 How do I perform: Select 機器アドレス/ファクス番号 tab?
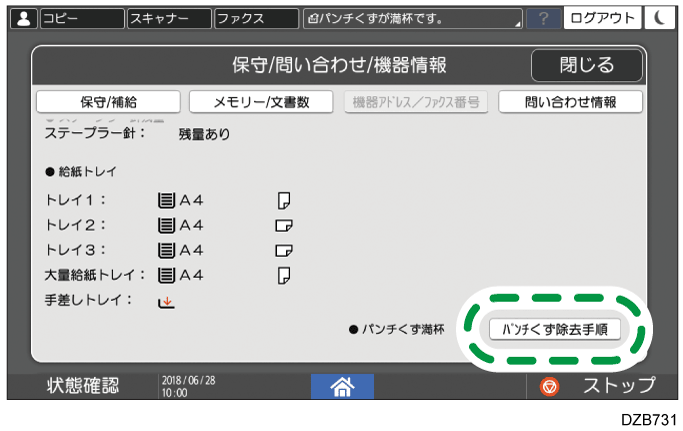click(416, 102)
